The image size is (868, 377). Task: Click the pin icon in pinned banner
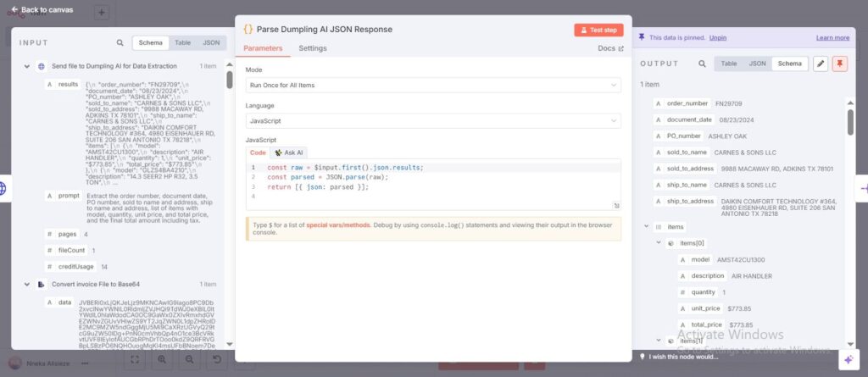642,37
